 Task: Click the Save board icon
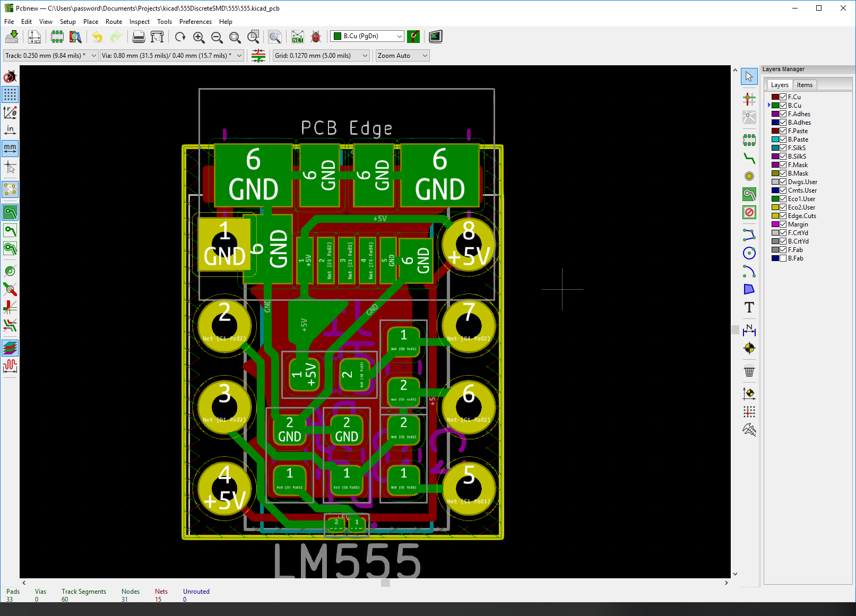click(12, 37)
